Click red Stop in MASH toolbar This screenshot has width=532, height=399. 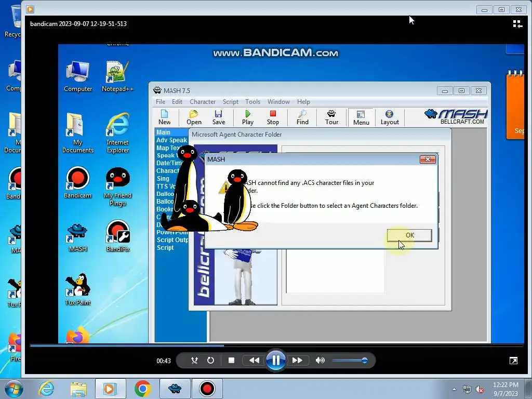point(273,117)
